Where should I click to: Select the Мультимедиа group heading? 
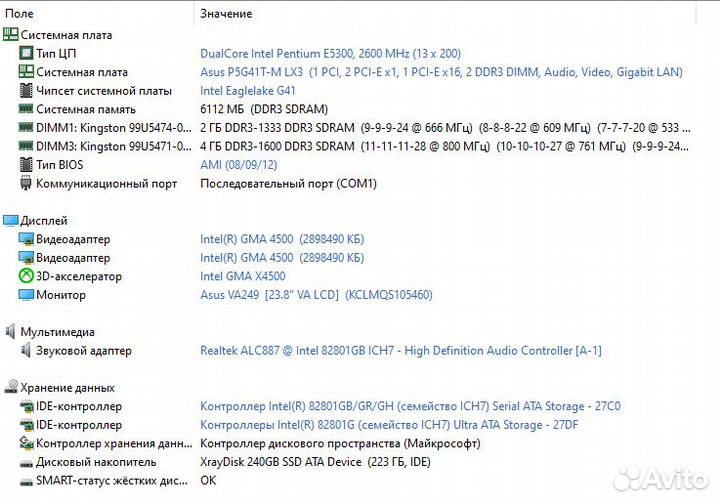tap(57, 332)
